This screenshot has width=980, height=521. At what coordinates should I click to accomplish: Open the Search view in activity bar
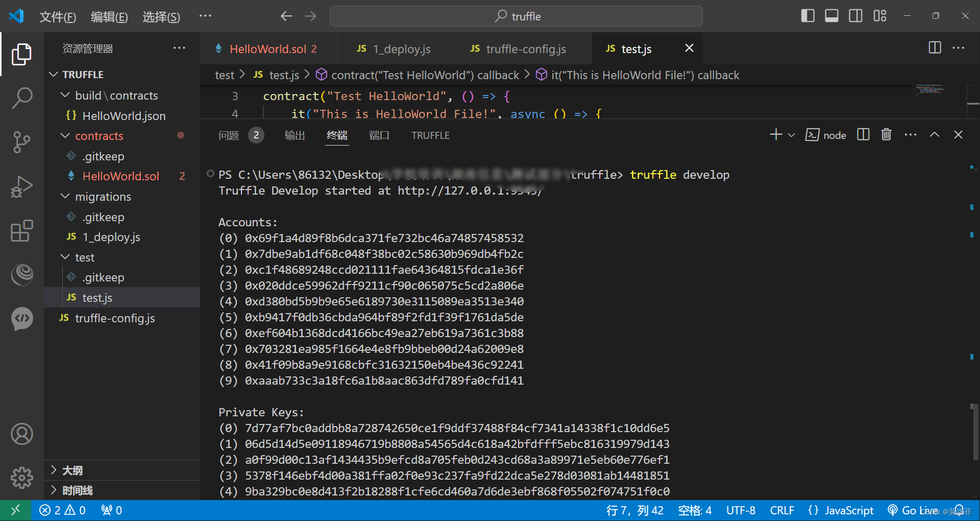[21, 98]
